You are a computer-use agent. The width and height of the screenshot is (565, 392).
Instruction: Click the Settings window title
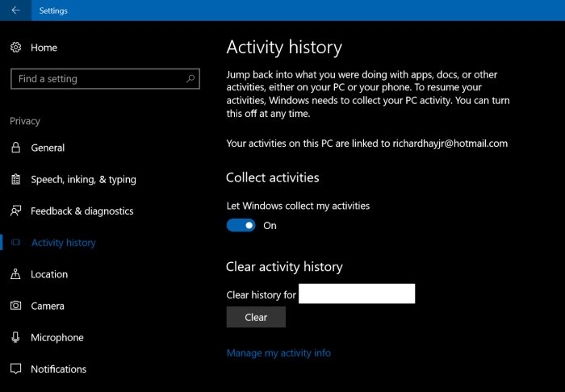[x=53, y=10]
